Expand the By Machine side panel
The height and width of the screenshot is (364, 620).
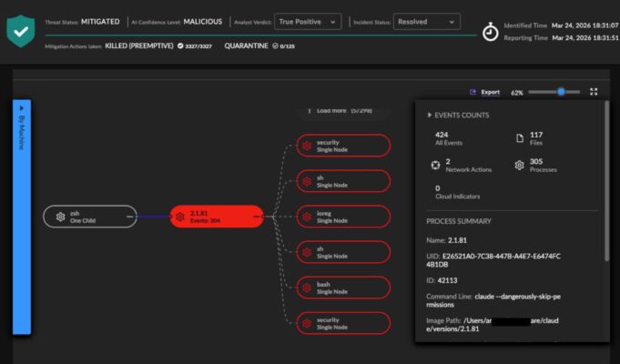21,217
